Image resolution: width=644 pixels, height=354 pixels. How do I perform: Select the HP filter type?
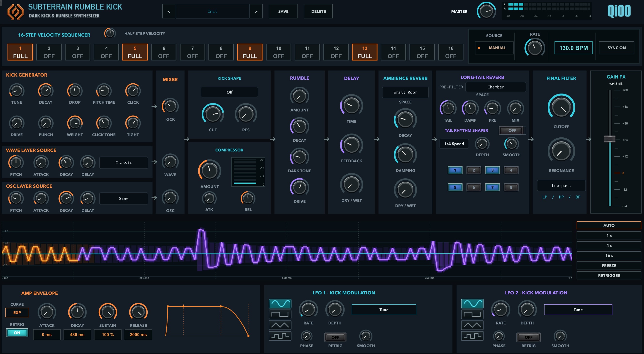[561, 197]
